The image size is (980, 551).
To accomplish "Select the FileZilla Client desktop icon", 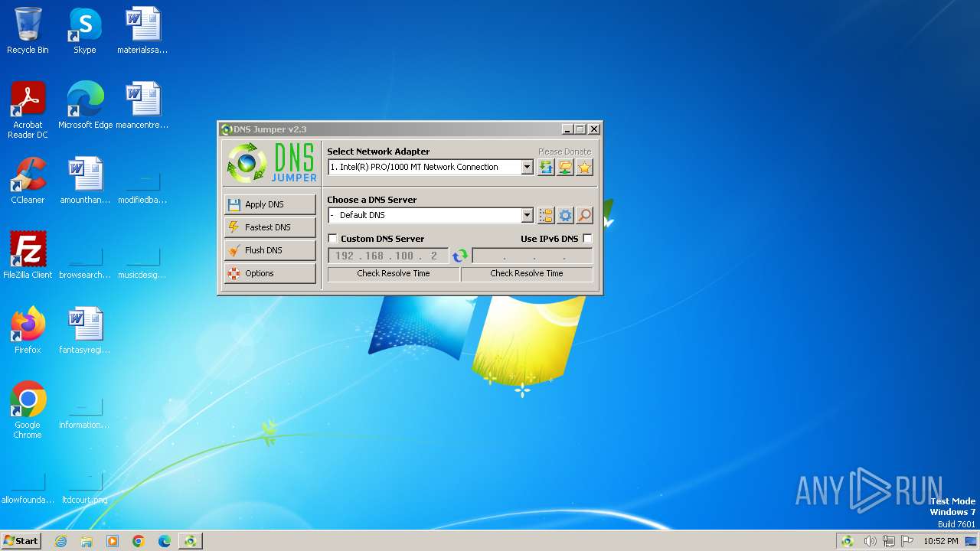I will [28, 256].
